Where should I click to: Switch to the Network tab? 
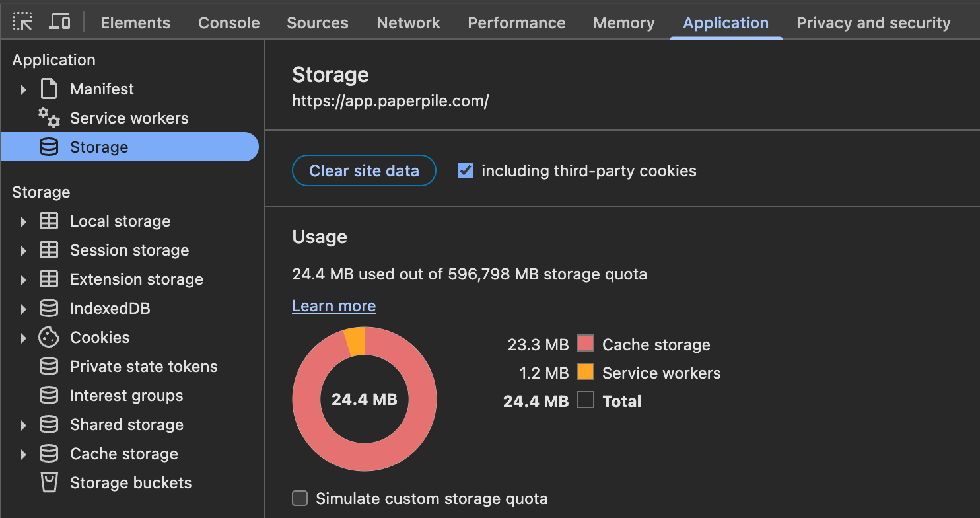click(408, 22)
